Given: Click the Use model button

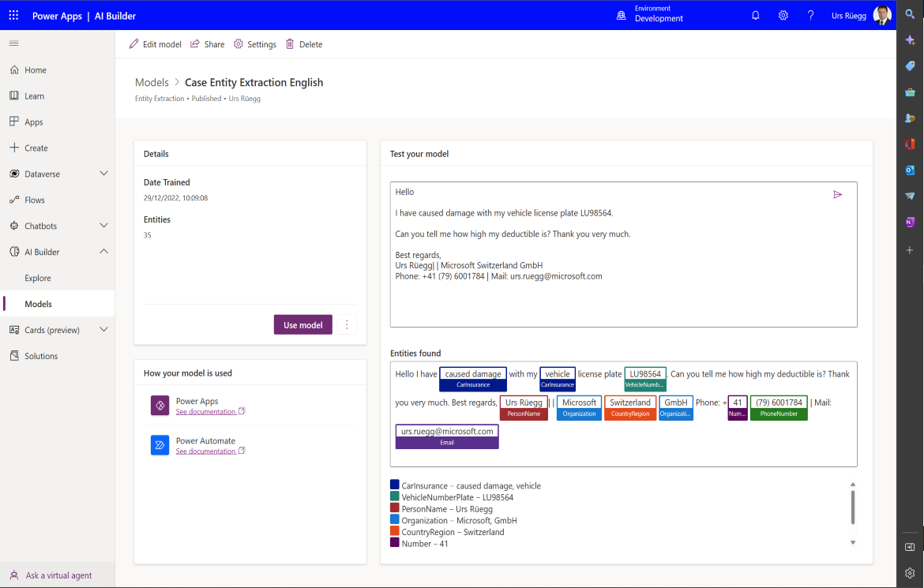Looking at the screenshot, I should coord(303,324).
